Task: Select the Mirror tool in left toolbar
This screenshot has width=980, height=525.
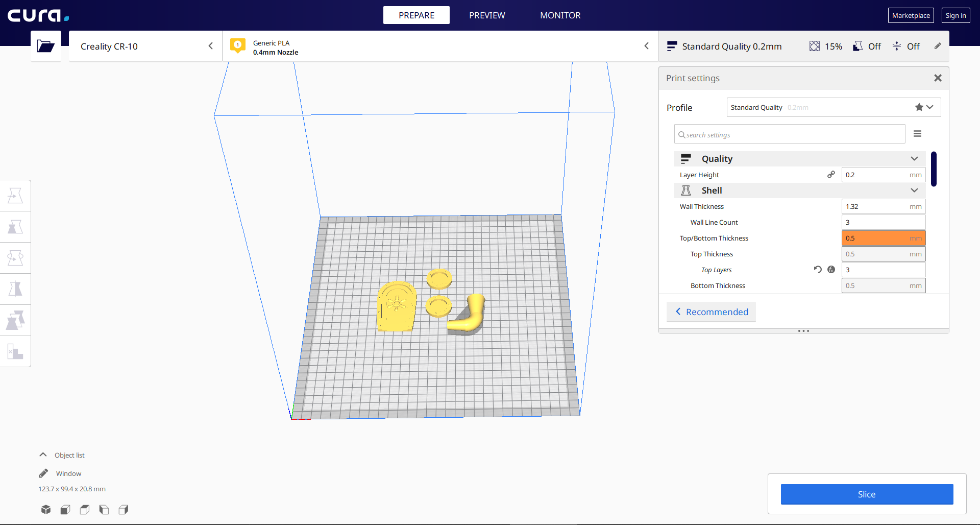Action: point(15,289)
